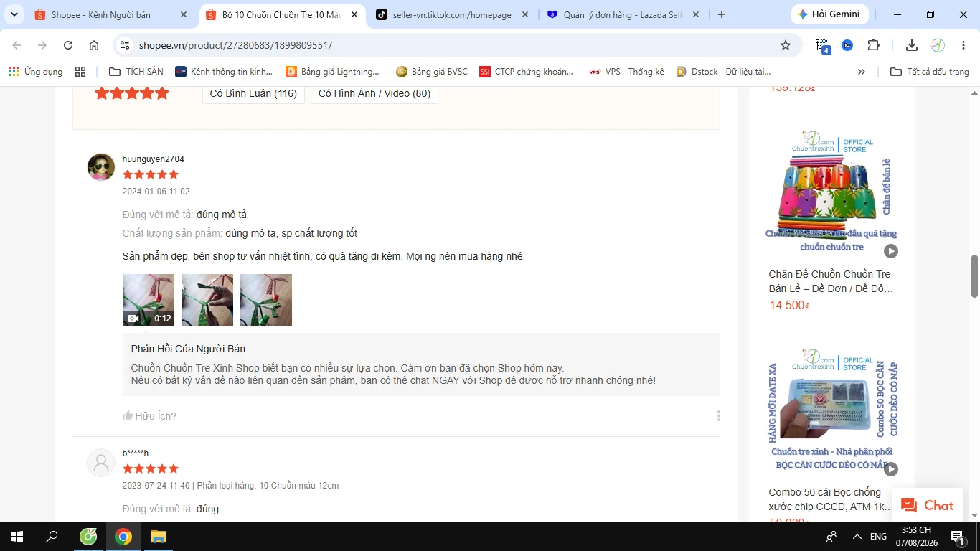Image resolution: width=980 pixels, height=551 pixels.
Task: Open the Extensions puzzle icon
Action: (x=873, y=45)
